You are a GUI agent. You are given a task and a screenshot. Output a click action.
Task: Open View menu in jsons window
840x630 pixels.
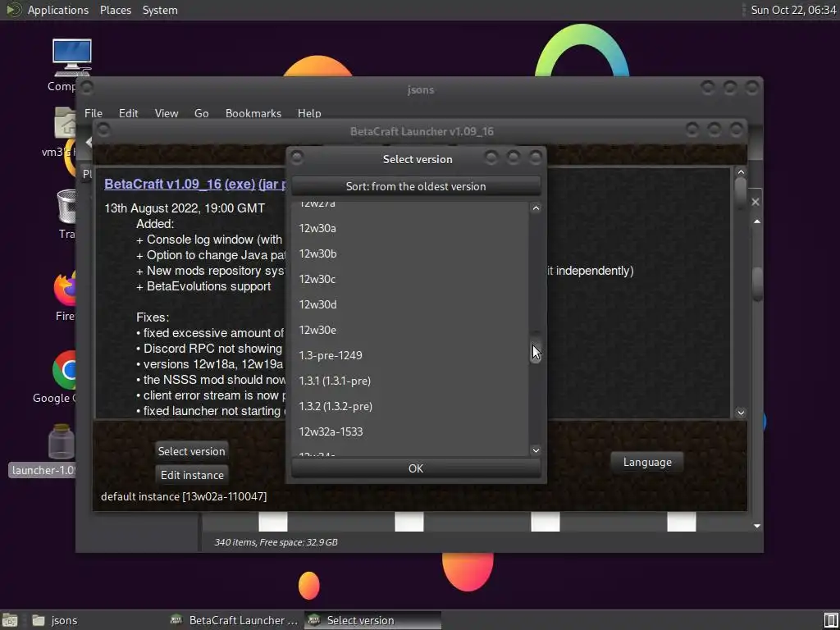click(x=167, y=113)
